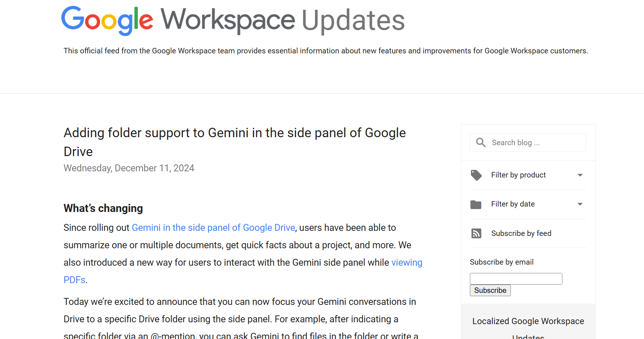The height and width of the screenshot is (339, 644).
Task: Open the Filter by product chevron arrow
Action: point(580,175)
